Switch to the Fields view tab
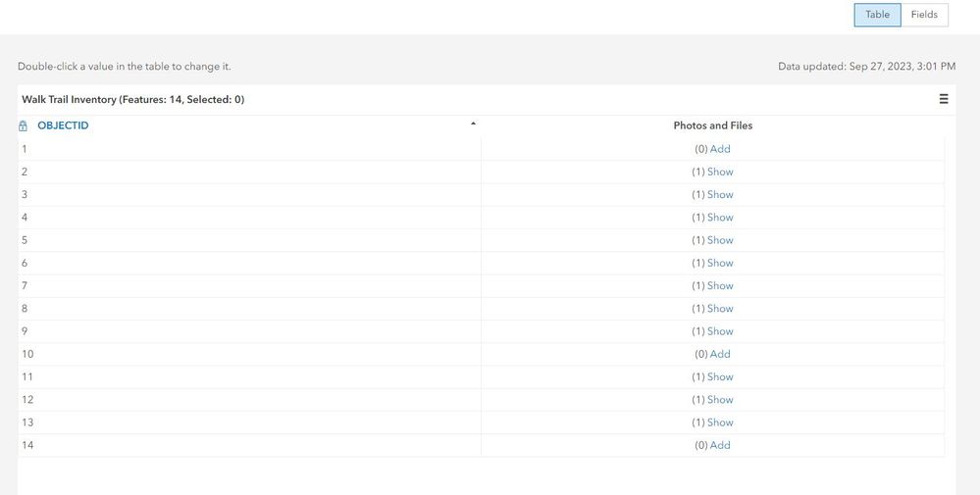Image resolution: width=980 pixels, height=495 pixels. tap(924, 15)
